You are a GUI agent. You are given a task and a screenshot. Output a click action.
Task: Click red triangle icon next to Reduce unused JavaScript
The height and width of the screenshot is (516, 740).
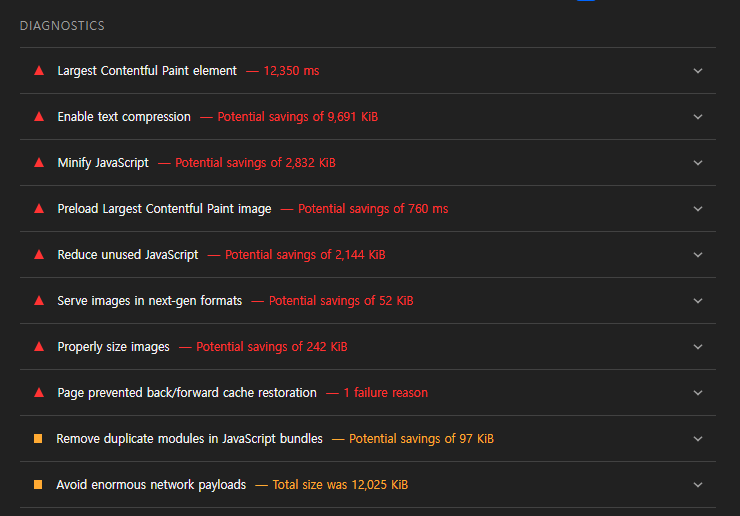39,255
